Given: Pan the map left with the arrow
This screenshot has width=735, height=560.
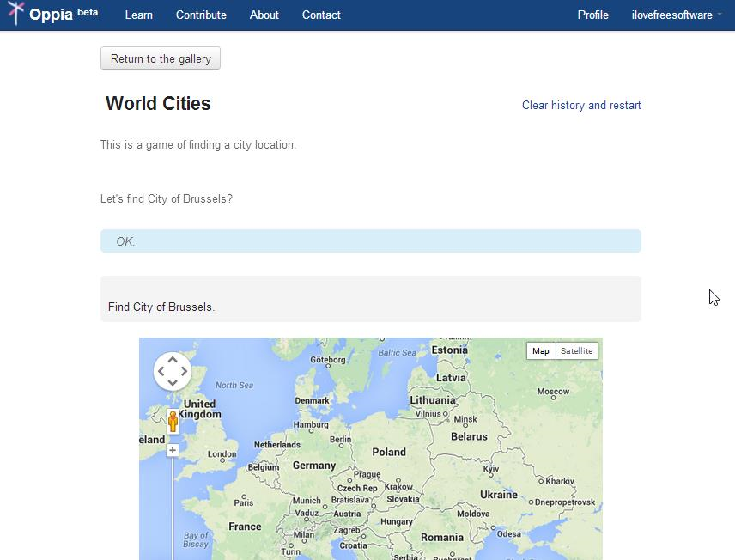Looking at the screenshot, I should [161, 371].
